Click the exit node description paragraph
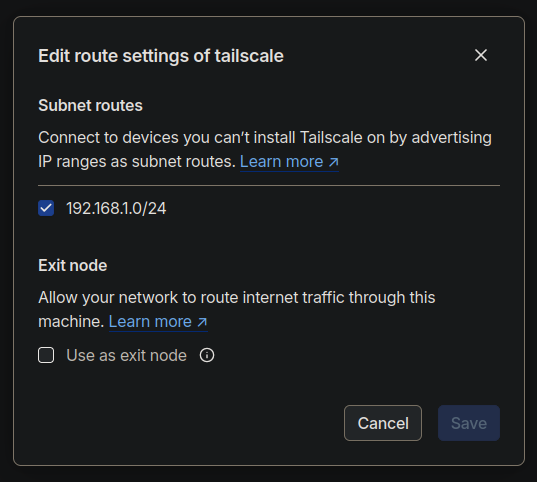 237,309
